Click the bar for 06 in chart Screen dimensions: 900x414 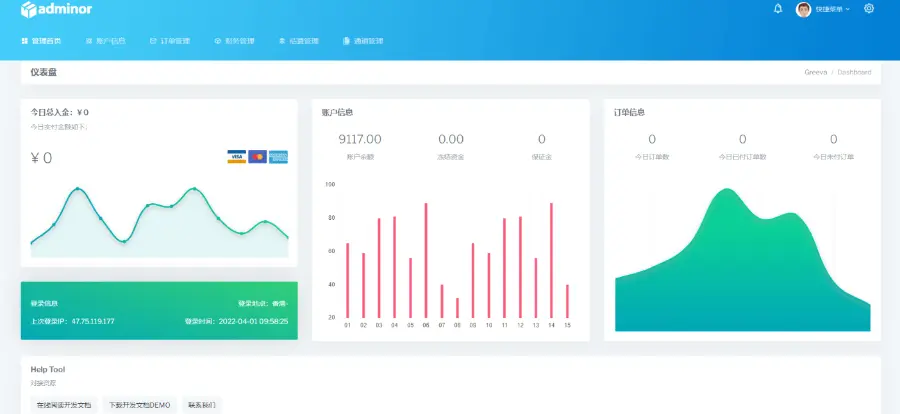tap(426, 260)
